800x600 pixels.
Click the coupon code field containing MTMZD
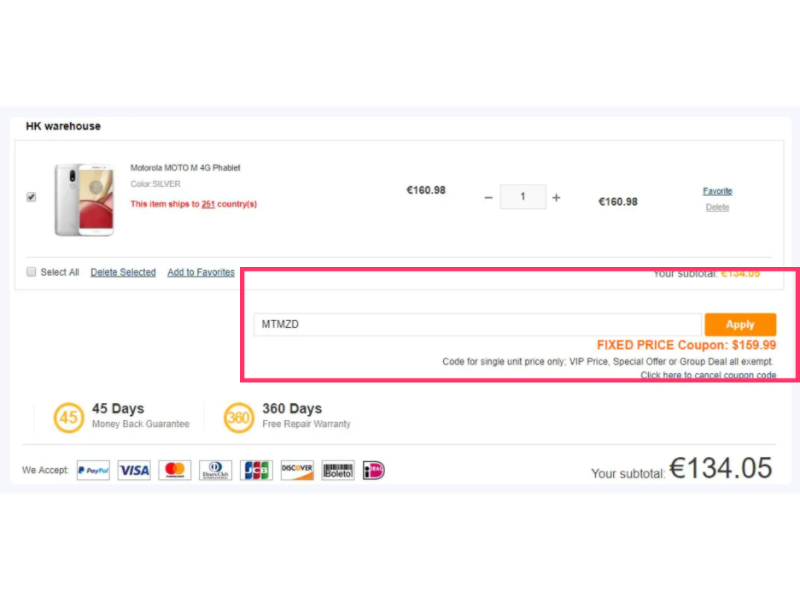click(x=478, y=324)
